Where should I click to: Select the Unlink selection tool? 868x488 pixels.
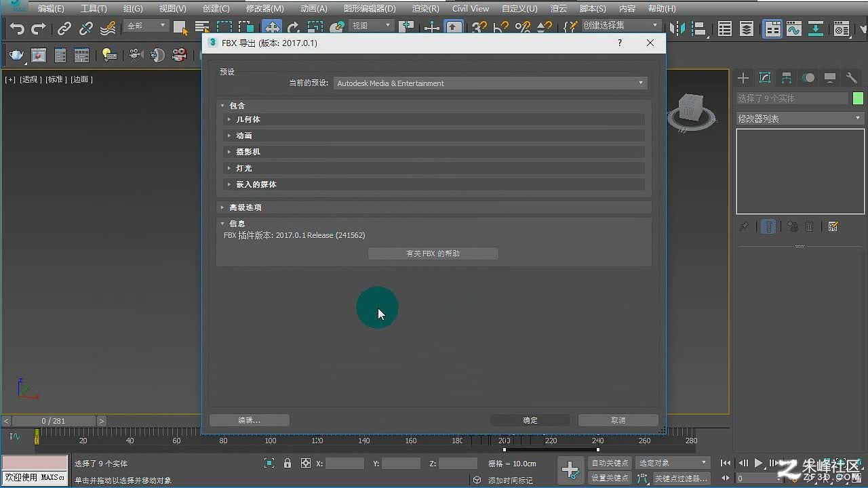click(x=86, y=28)
